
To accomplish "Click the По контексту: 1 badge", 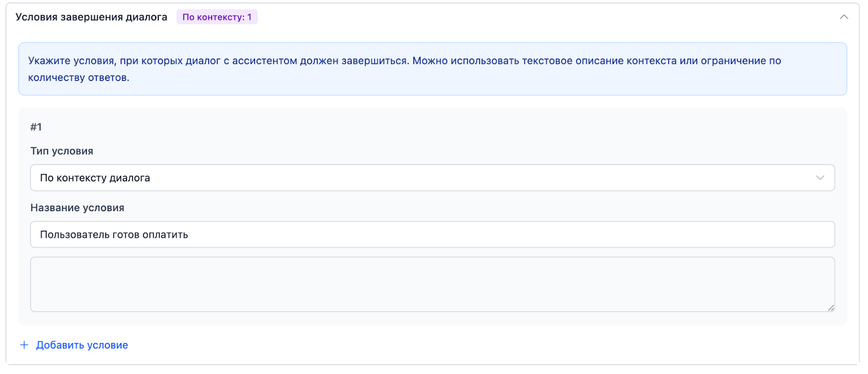I will [216, 17].
